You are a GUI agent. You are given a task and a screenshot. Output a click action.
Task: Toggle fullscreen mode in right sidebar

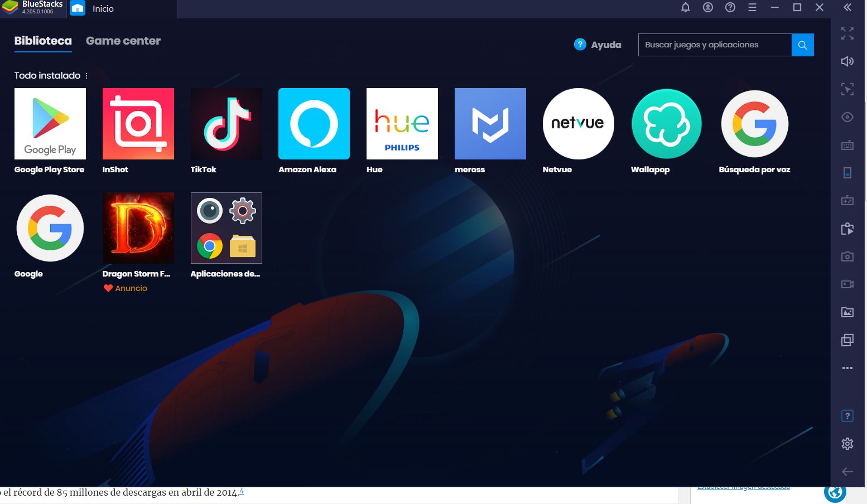click(847, 33)
